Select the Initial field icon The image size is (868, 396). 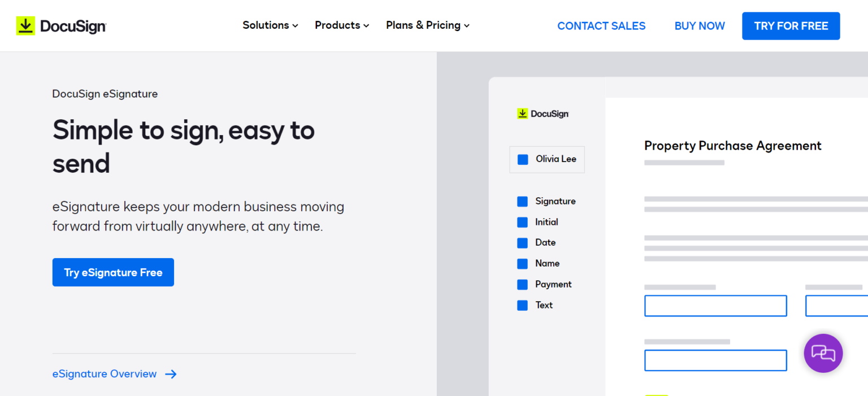(x=522, y=222)
